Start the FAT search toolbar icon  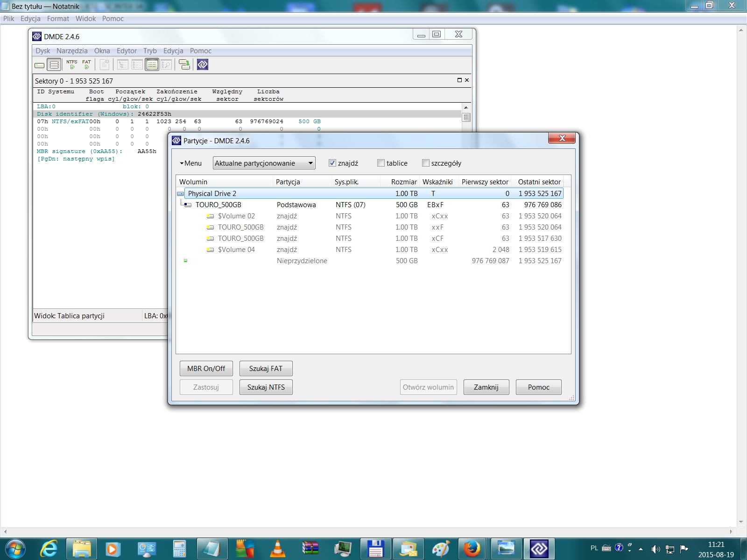pyautogui.click(x=87, y=65)
